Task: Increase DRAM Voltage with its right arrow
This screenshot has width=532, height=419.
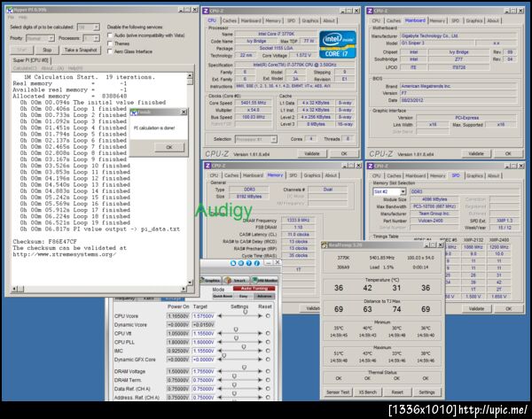Action: [x=260, y=371]
